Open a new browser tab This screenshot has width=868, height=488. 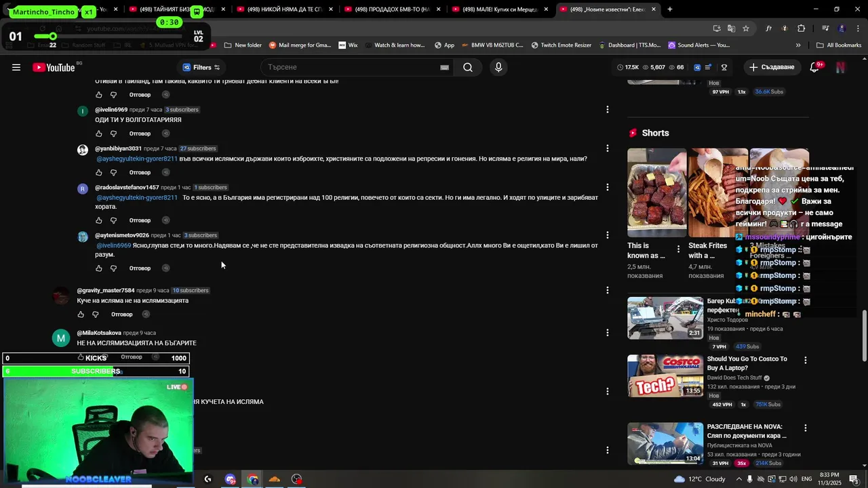click(670, 9)
